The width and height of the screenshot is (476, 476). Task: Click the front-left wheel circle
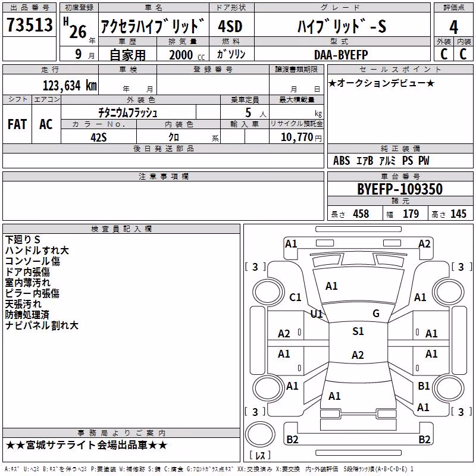[268, 292]
